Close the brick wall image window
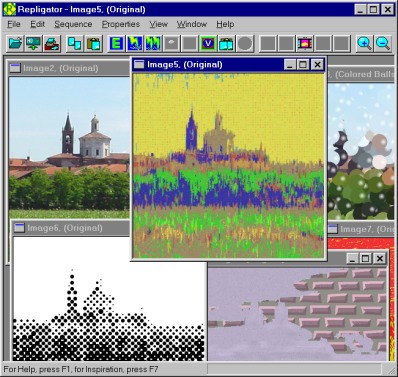Viewport: 398px width, 377px height. click(380, 258)
